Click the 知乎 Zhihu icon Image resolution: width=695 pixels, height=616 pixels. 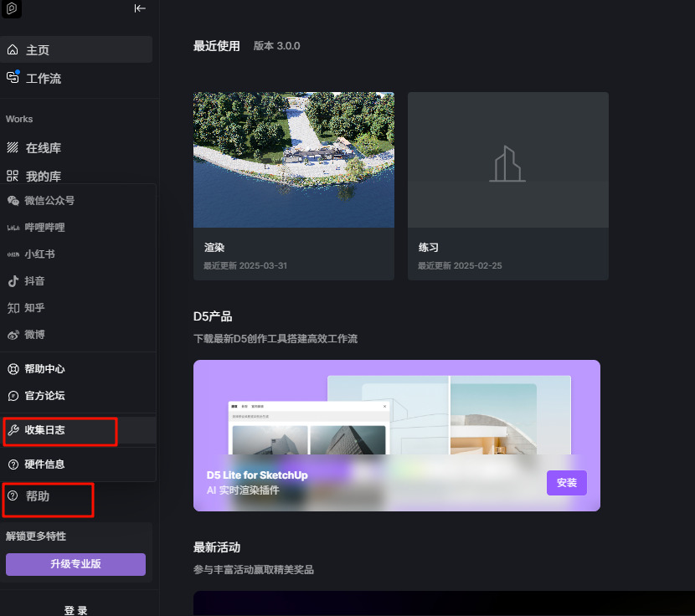coord(13,308)
